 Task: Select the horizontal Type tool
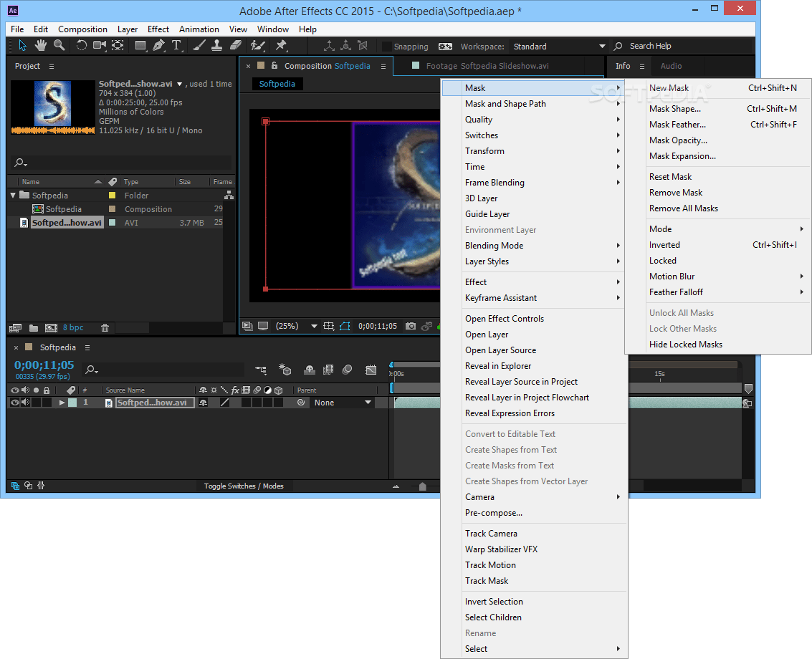pos(176,46)
